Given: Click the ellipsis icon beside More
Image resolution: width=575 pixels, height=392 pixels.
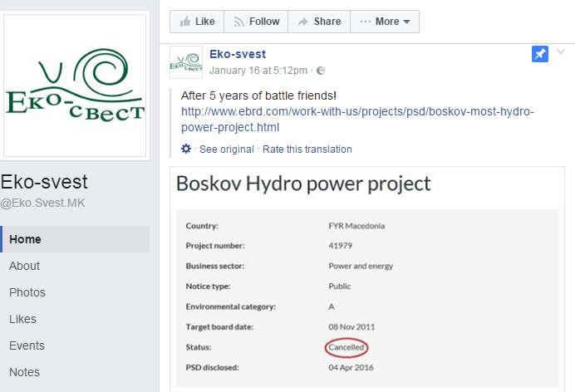Looking at the screenshot, I should pyautogui.click(x=366, y=22).
